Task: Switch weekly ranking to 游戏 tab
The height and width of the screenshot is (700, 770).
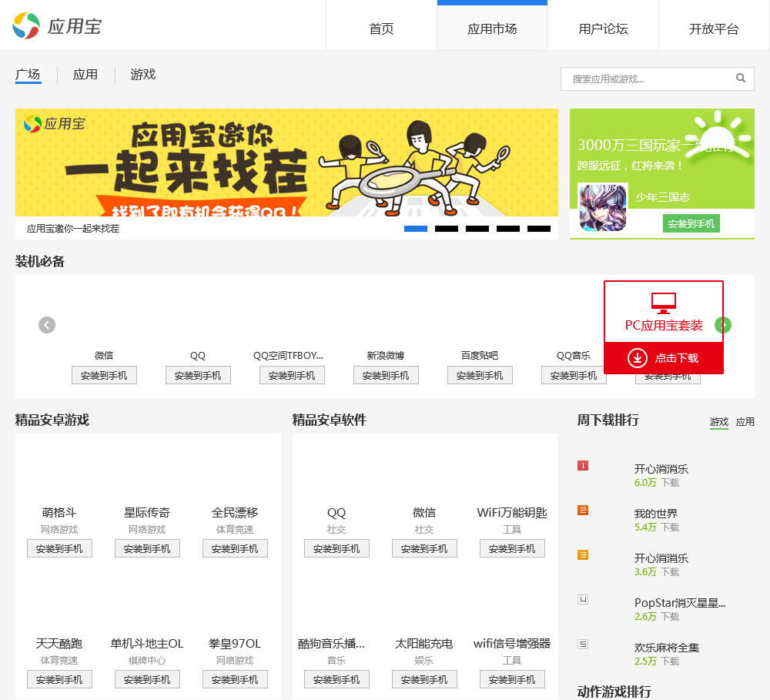Action: point(719,422)
